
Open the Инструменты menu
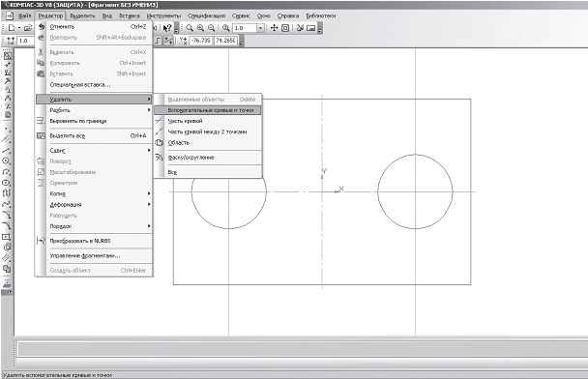pyautogui.click(x=163, y=15)
